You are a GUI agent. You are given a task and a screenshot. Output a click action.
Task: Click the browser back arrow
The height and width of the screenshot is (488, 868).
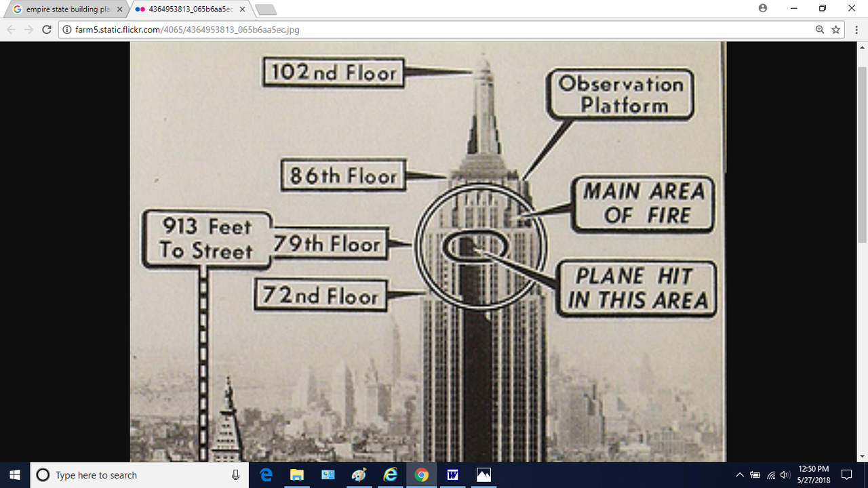tap(11, 30)
